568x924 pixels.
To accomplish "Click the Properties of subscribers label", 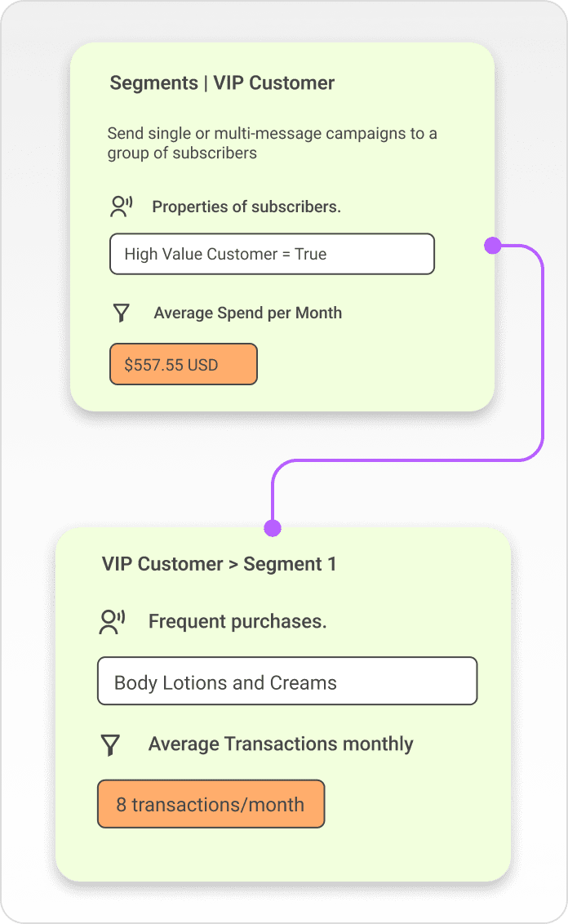I will (246, 207).
